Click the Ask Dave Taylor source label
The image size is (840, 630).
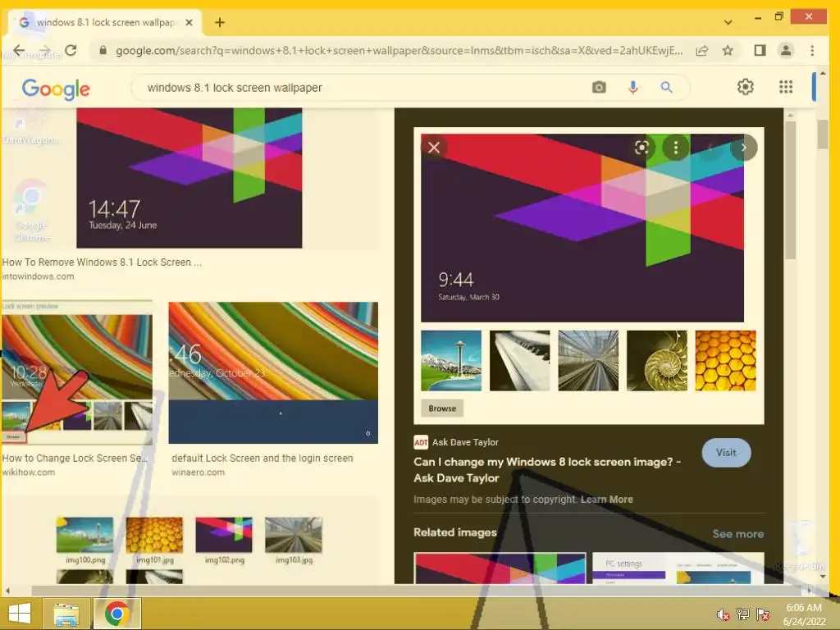465,442
